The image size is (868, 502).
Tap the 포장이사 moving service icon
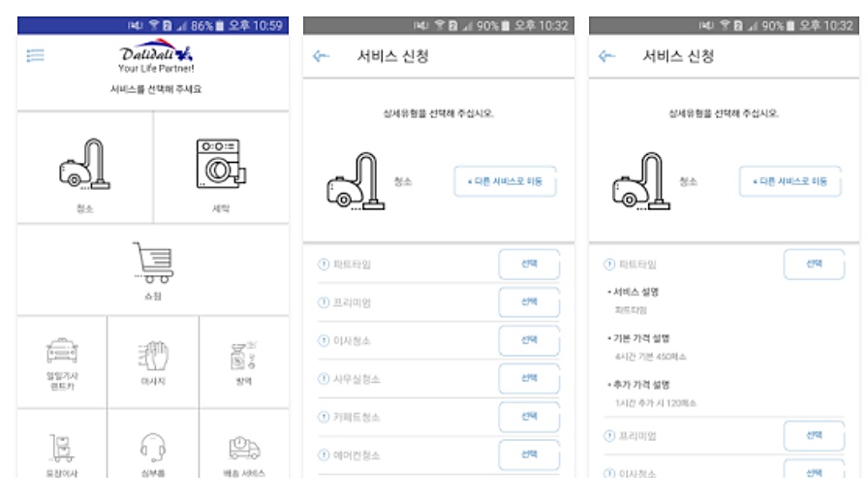tap(61, 451)
